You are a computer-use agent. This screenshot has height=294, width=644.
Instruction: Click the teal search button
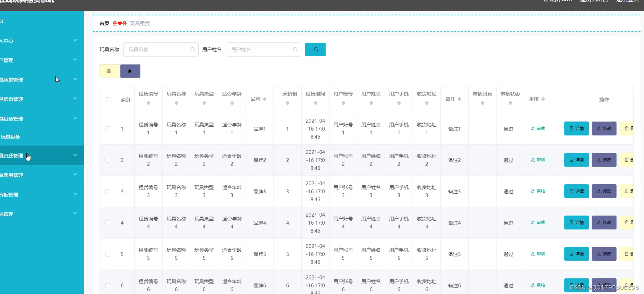(x=315, y=49)
